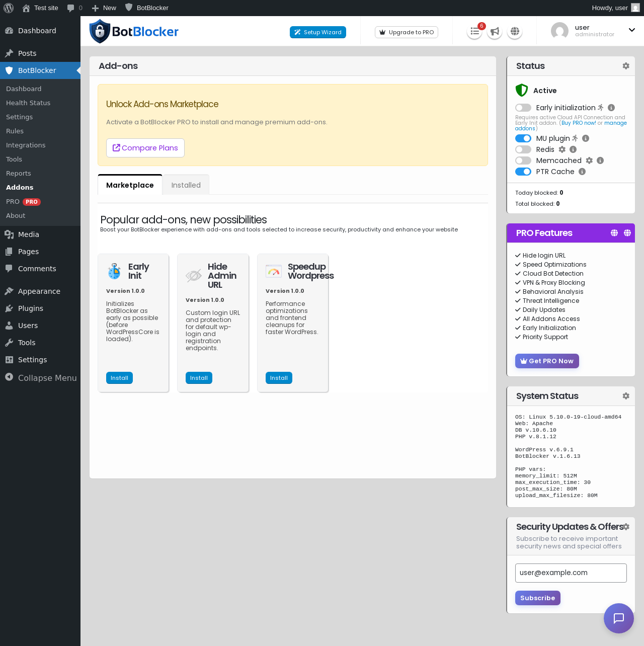The image size is (644, 646).
Task: Show info for PTR Cache
Action: [582, 172]
